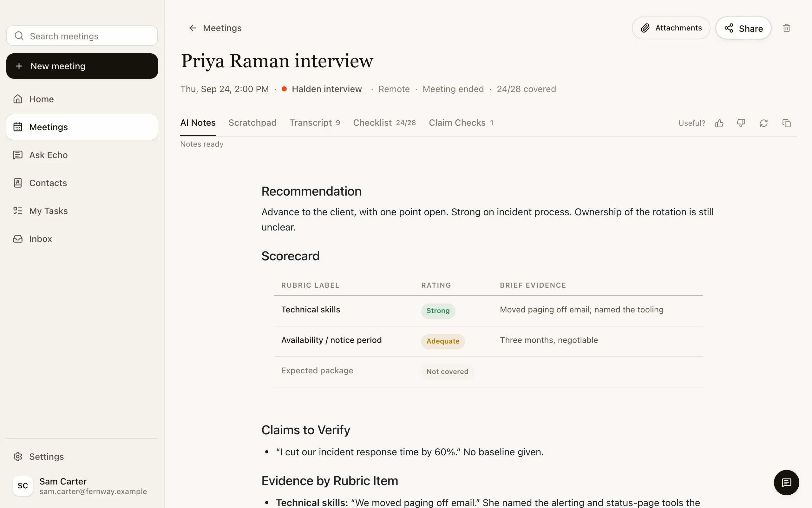Screen dimensions: 812x508
Task: Open the chat bubble floating button
Action: [x=786, y=483]
